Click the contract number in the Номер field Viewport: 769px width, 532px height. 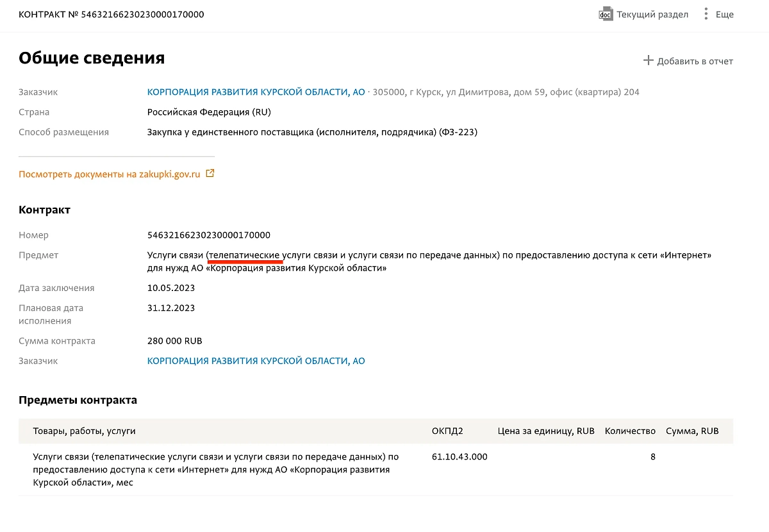[x=209, y=235]
